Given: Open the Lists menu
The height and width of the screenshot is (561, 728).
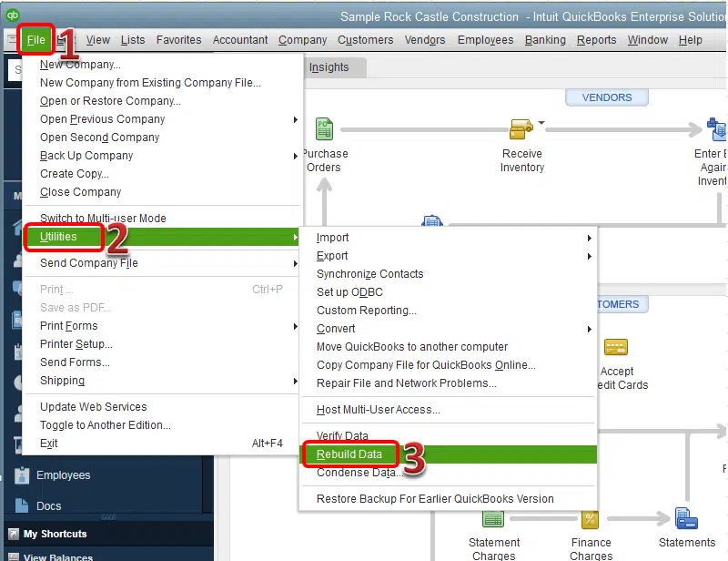Looking at the screenshot, I should [133, 40].
